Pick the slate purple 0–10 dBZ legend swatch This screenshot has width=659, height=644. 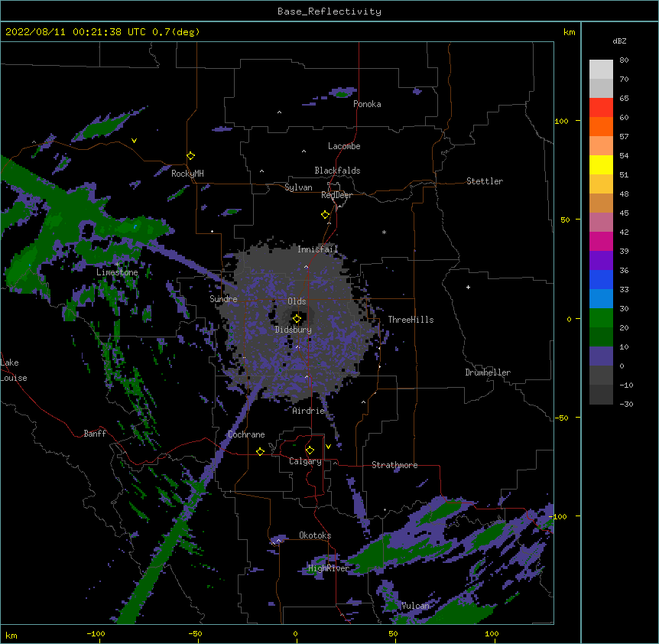[601, 356]
